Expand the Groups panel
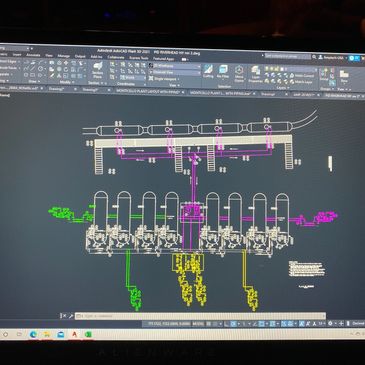The width and height of the screenshot is (365, 365). (326, 89)
